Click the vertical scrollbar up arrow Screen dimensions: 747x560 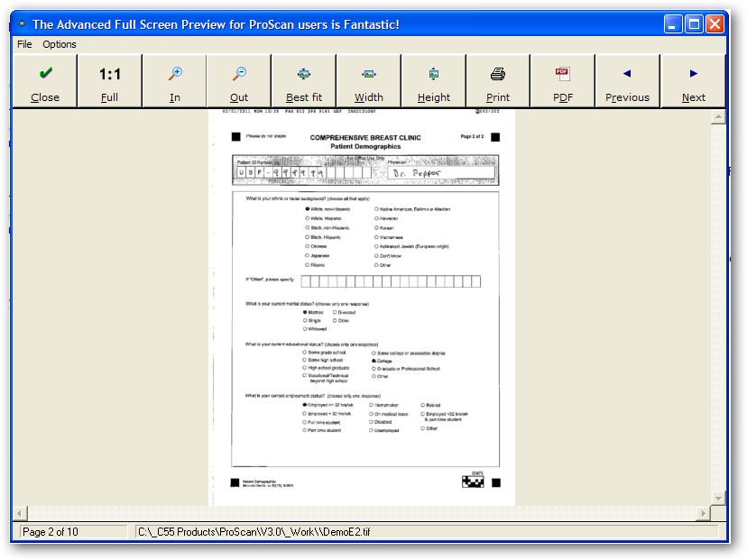[718, 116]
